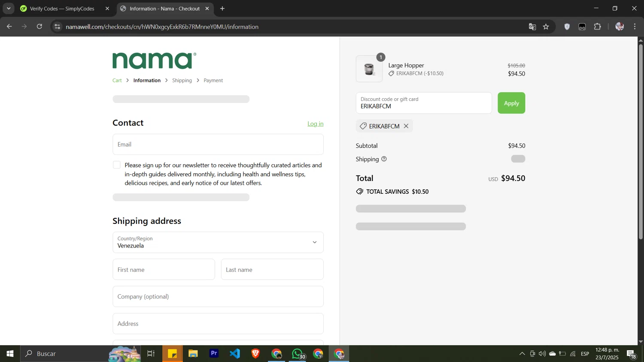Viewport: 644px width, 362px height.
Task: Check the newsletter signup checkbox
Action: (x=117, y=165)
